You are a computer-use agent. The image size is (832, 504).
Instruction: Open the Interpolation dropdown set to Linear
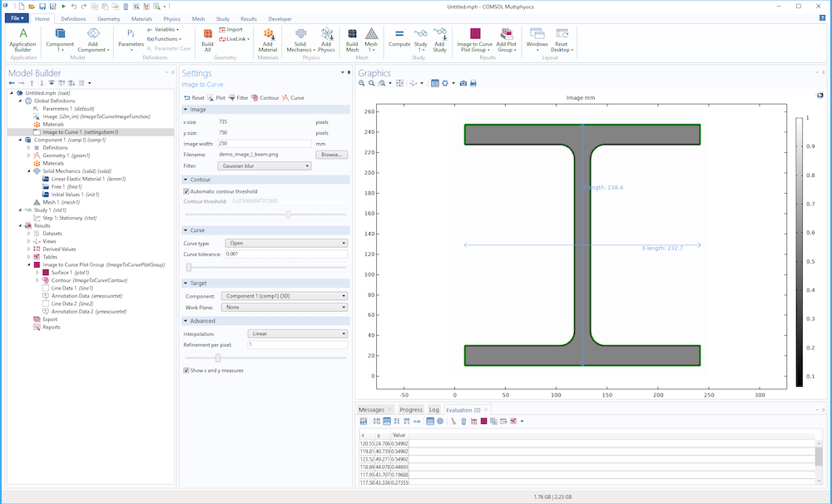click(297, 334)
